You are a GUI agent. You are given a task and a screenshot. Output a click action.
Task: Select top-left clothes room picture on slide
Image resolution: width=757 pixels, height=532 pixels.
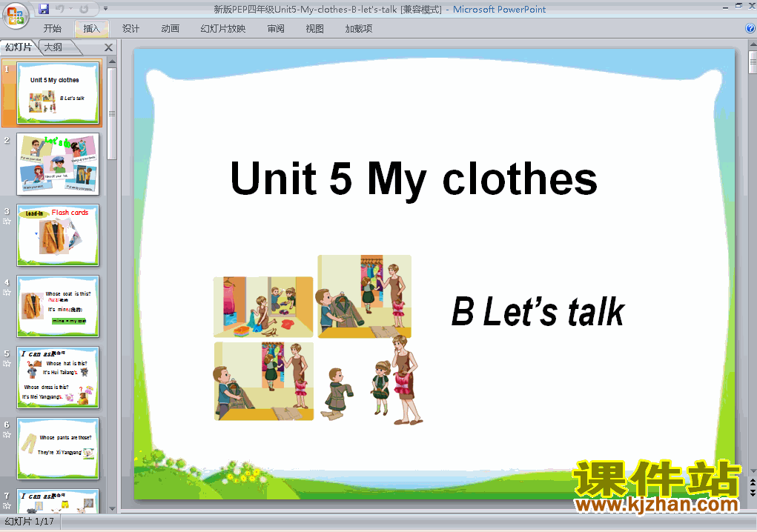263,307
